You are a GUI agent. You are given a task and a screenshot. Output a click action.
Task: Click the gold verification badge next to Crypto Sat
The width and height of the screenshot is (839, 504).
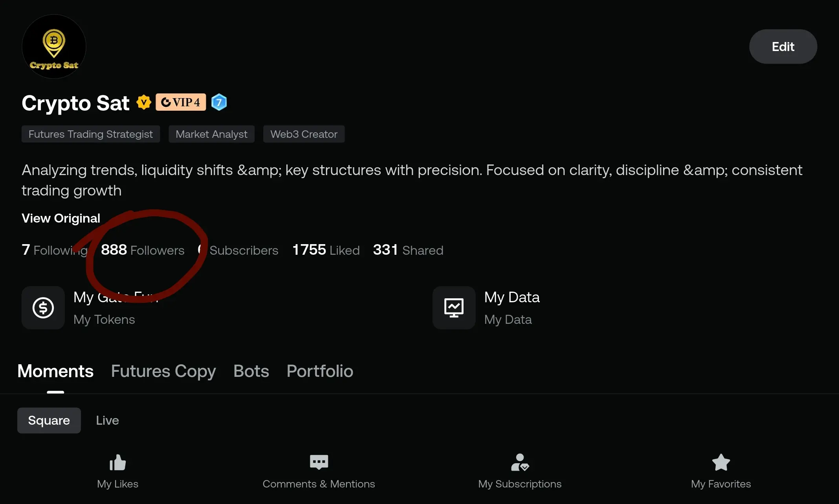pyautogui.click(x=144, y=102)
